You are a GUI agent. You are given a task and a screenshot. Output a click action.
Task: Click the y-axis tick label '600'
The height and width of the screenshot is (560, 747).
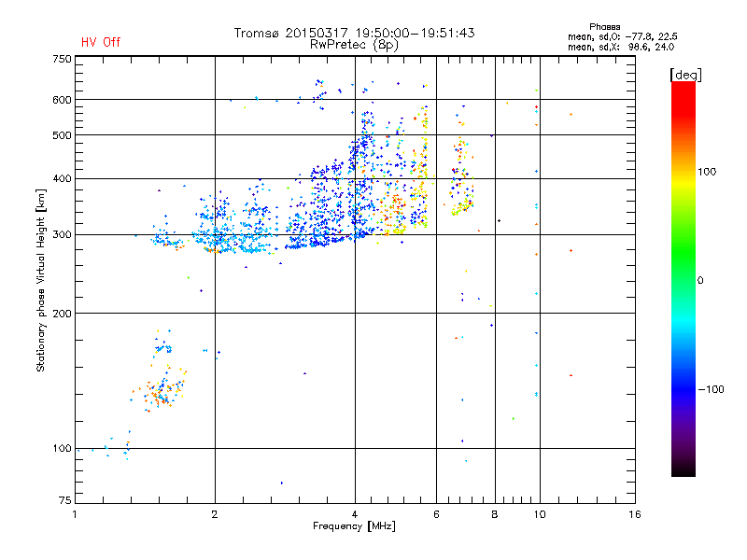tap(62, 100)
